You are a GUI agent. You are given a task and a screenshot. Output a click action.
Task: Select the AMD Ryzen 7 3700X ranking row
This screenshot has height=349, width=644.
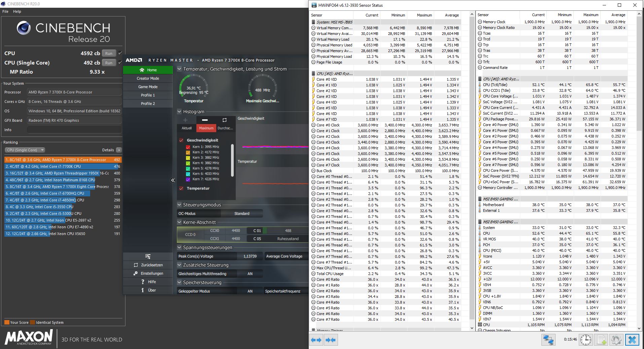coord(63,160)
